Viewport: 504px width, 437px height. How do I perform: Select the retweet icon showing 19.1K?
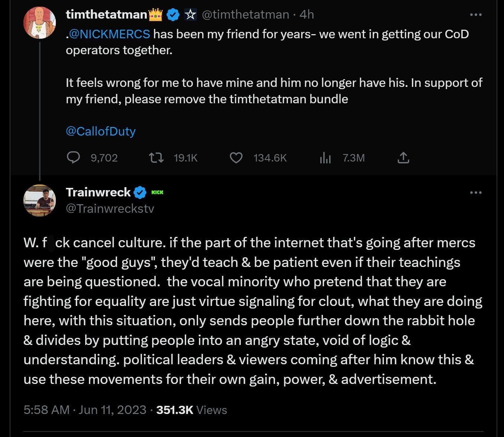click(x=157, y=157)
